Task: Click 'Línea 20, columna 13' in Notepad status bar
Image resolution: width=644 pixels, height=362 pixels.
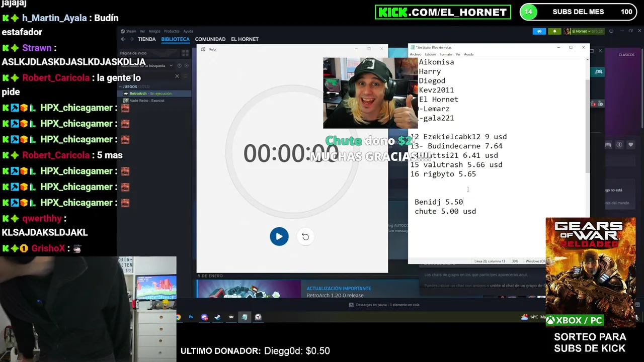Action: [x=489, y=261]
